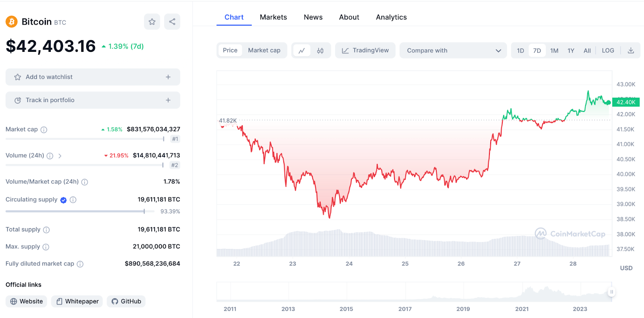Switch to the About tab
The width and height of the screenshot is (644, 318).
(349, 17)
